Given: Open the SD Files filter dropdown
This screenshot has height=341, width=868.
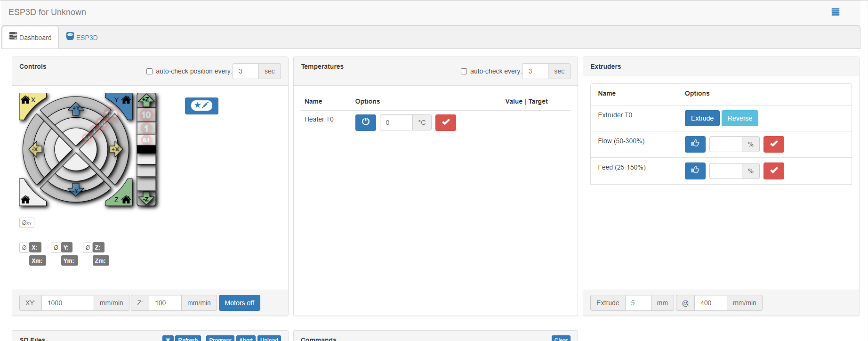Looking at the screenshot, I should [168, 339].
